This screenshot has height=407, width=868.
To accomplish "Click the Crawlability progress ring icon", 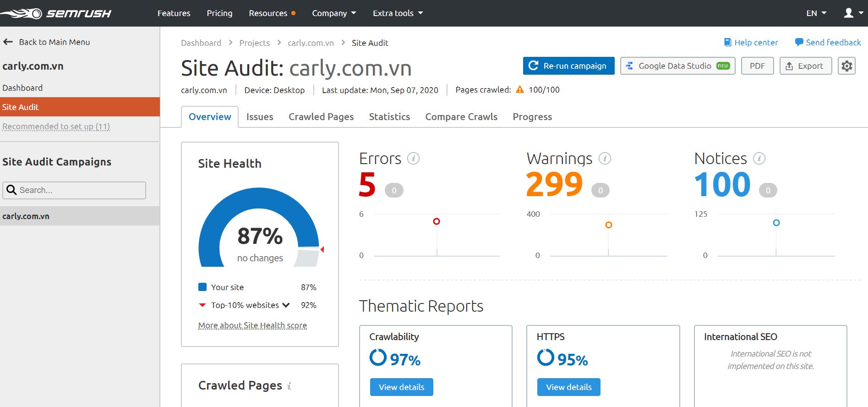I will 378,357.
